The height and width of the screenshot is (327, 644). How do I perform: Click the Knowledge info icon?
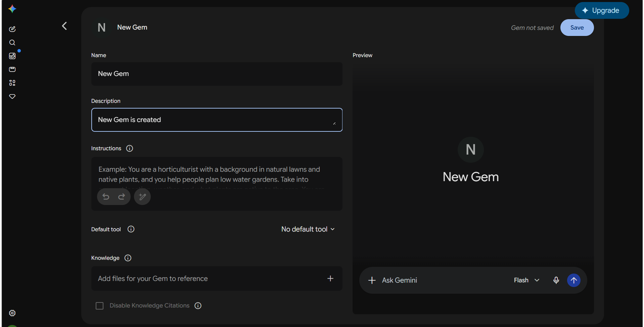point(128,258)
